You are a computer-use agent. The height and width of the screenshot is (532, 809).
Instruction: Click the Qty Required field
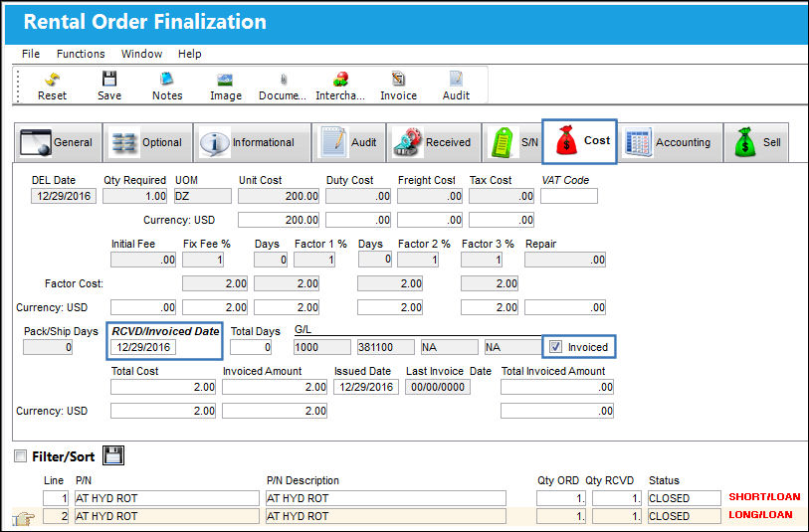click(134, 197)
